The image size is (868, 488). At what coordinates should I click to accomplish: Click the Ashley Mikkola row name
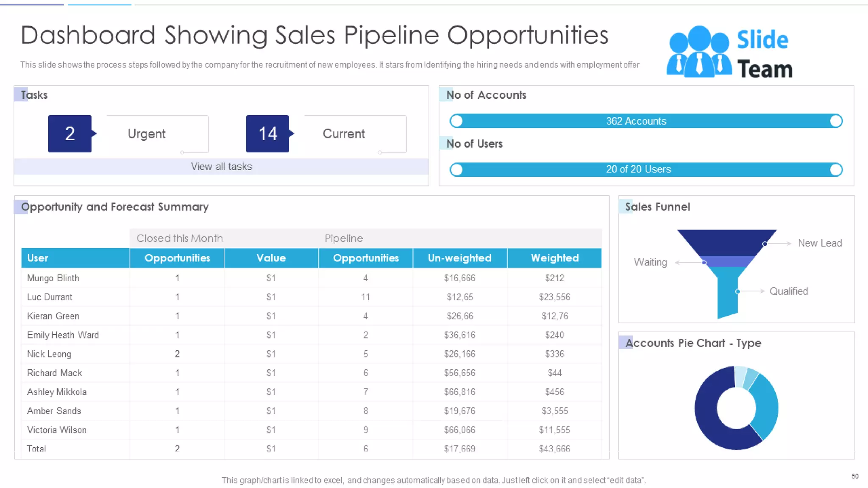pos(57,392)
